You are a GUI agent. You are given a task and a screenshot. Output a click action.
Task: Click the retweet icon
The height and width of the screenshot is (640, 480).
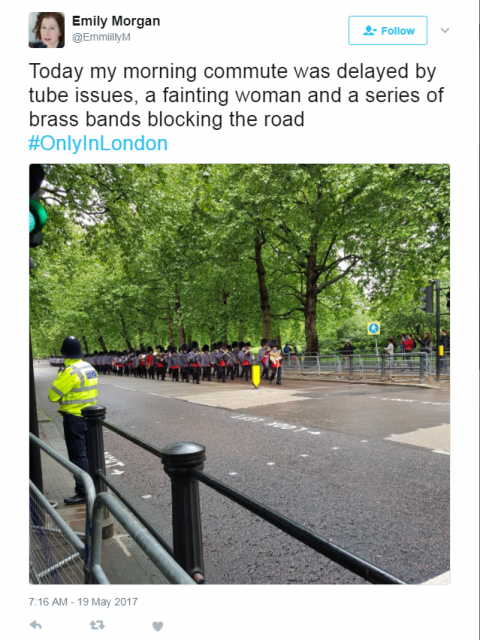[97, 625]
